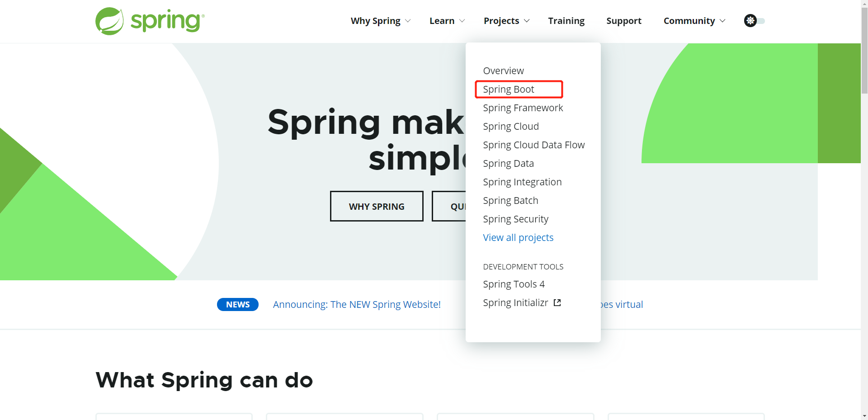The height and width of the screenshot is (420, 868).
Task: Select Overview in the Projects menu
Action: click(503, 71)
